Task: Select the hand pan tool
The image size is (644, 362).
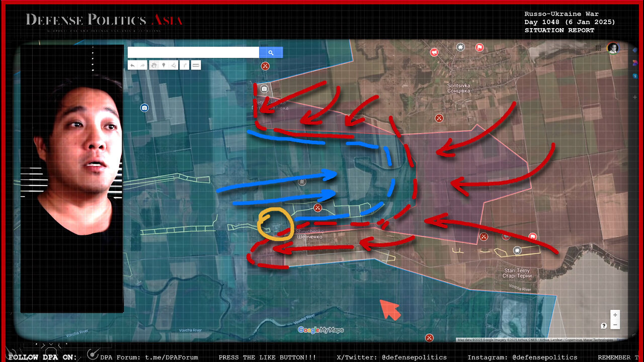Action: (x=153, y=65)
